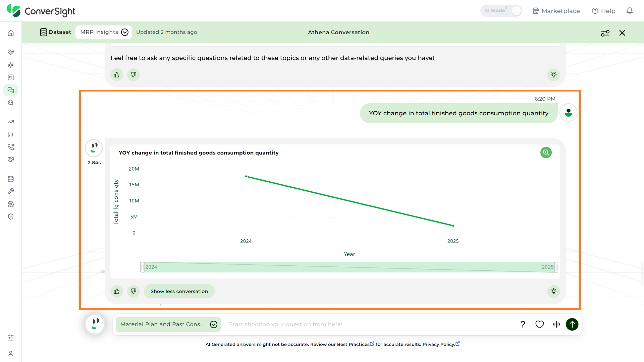This screenshot has height=362, width=644.
Task: Toggle the AI Mode switch
Action: pyautogui.click(x=501, y=11)
